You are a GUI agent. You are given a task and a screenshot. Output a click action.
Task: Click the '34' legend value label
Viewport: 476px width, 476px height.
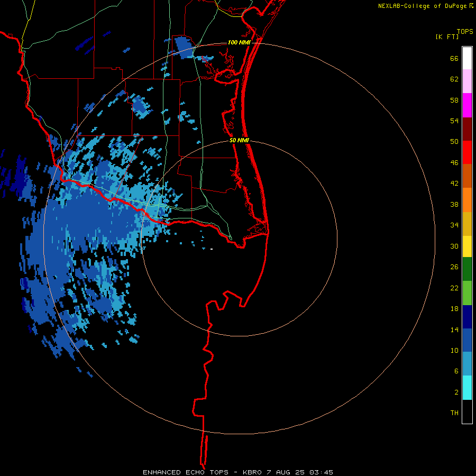tap(454, 225)
